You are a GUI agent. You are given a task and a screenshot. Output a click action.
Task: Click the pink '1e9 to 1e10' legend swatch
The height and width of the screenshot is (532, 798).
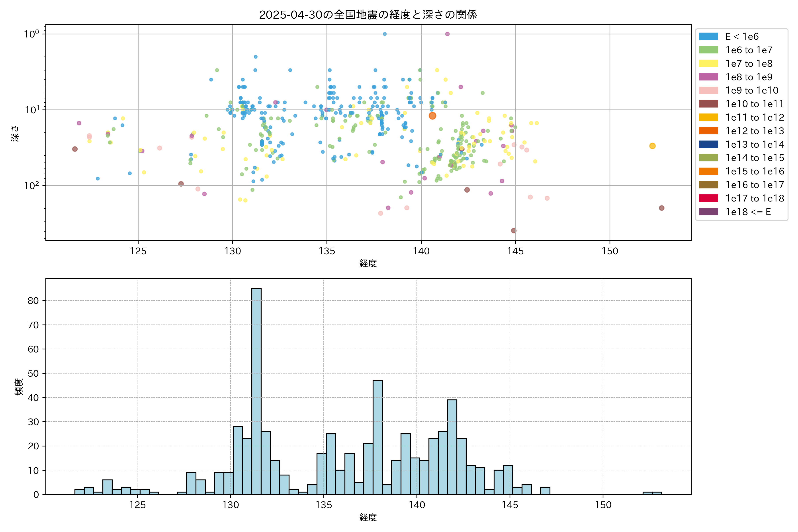pyautogui.click(x=708, y=90)
